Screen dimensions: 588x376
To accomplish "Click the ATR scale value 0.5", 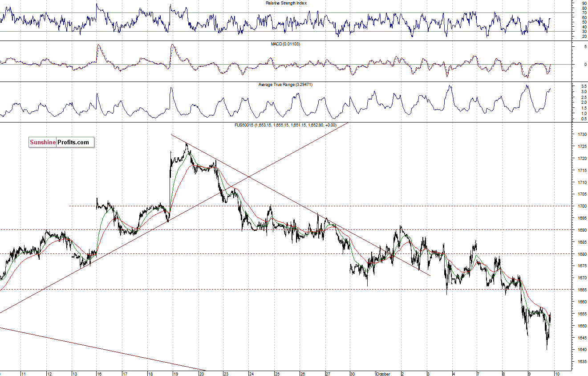I will point(584,119).
